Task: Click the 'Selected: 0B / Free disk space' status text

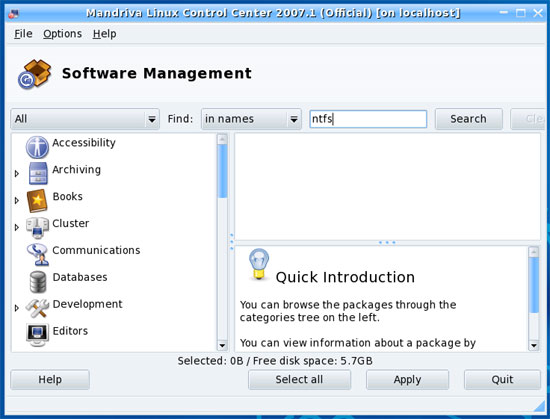Action: click(x=275, y=361)
